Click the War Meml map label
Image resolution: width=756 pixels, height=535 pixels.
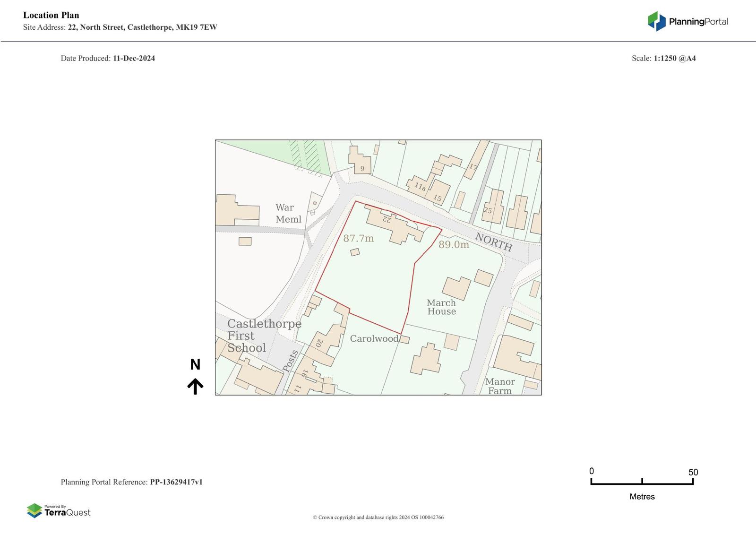coord(288,214)
